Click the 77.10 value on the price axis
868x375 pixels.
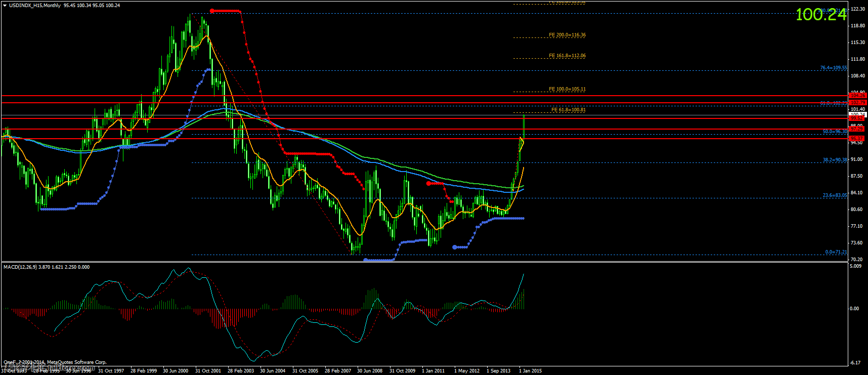tap(856, 226)
